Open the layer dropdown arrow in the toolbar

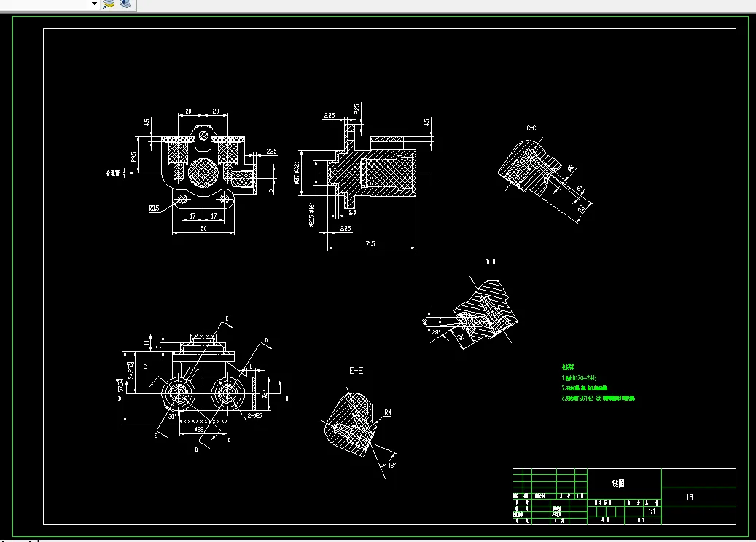point(95,4)
